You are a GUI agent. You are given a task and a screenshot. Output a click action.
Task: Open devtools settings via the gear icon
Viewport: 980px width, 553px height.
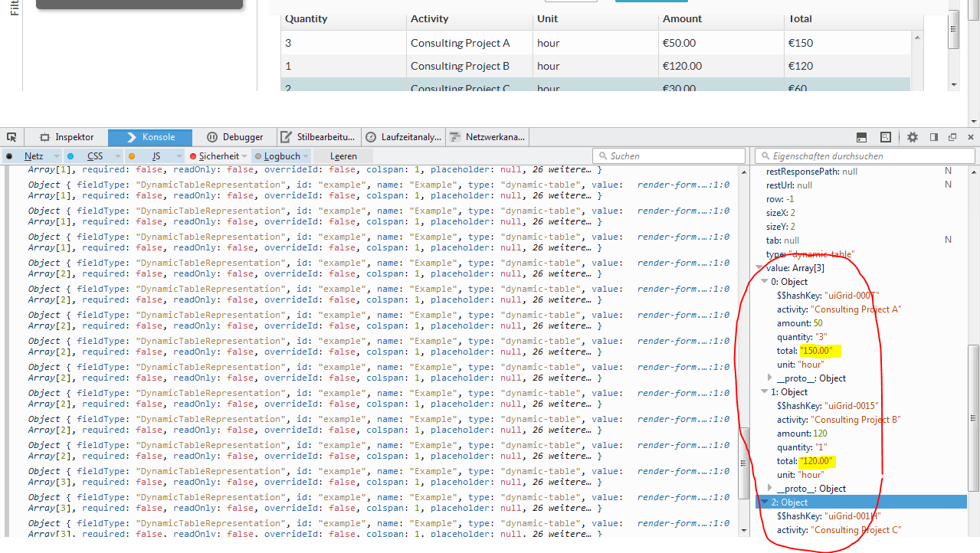click(912, 136)
